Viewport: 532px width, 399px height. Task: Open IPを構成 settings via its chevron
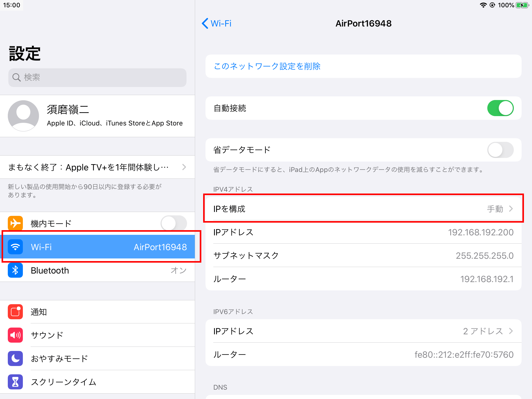pos(511,209)
